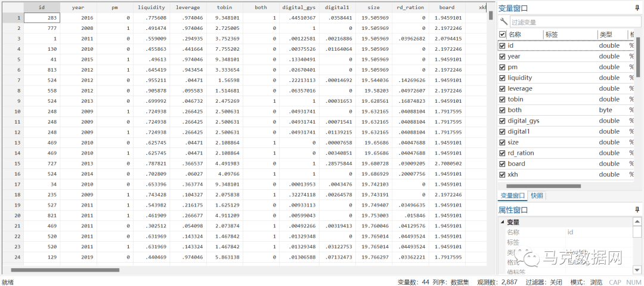Viewport: 644px width, 286px height.
Task: Select the pm column header
Action: click(115, 7)
